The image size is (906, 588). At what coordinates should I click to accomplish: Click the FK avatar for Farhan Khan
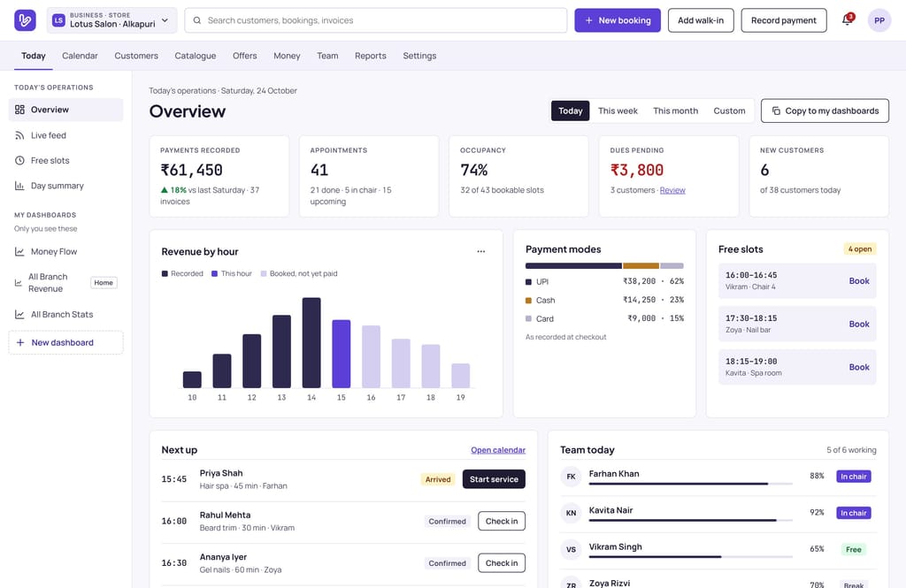tap(571, 477)
